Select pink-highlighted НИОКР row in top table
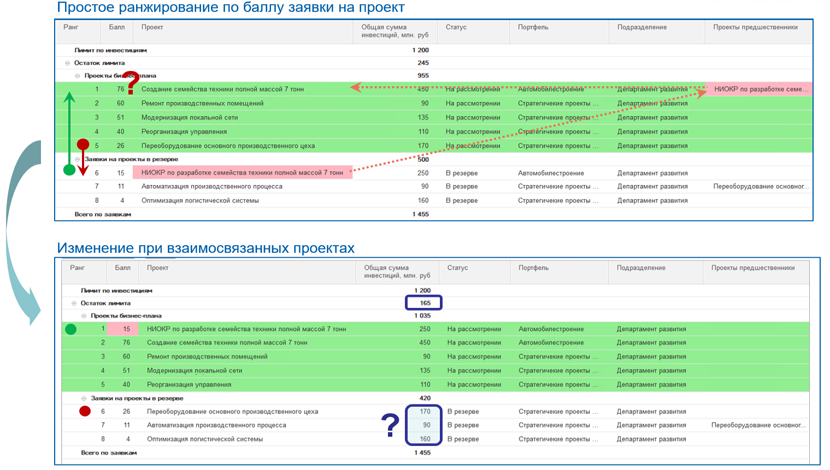Viewport: 830px width, 470px height. click(242, 173)
